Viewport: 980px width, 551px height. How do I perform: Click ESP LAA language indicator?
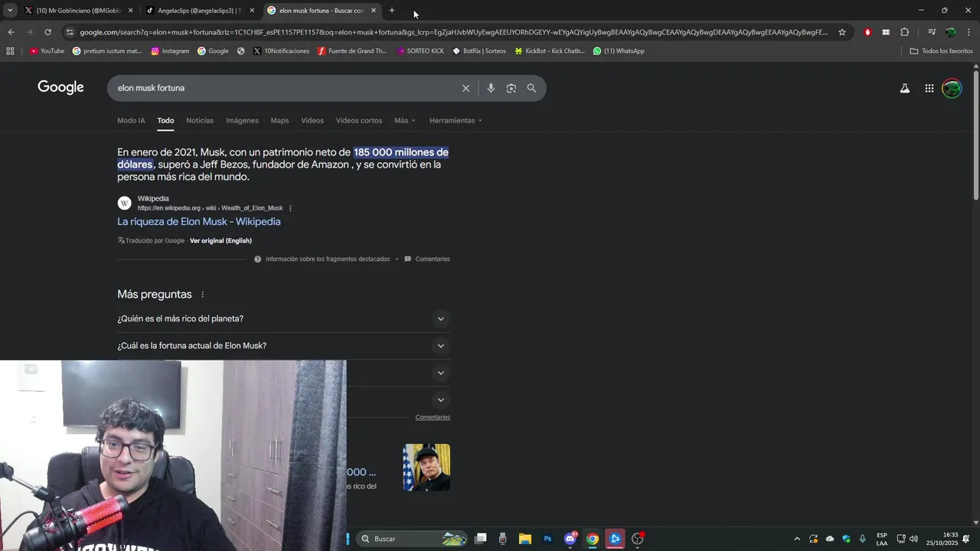point(882,539)
